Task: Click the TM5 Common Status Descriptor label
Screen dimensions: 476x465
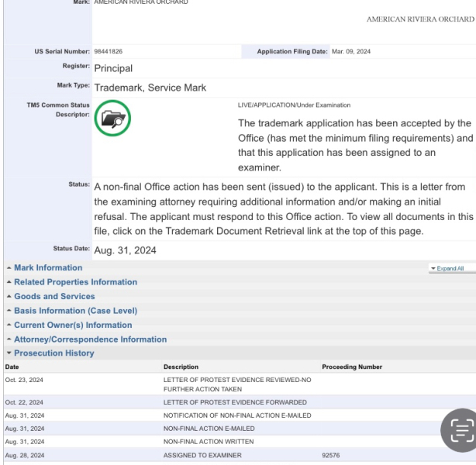Action: pyautogui.click(x=58, y=110)
